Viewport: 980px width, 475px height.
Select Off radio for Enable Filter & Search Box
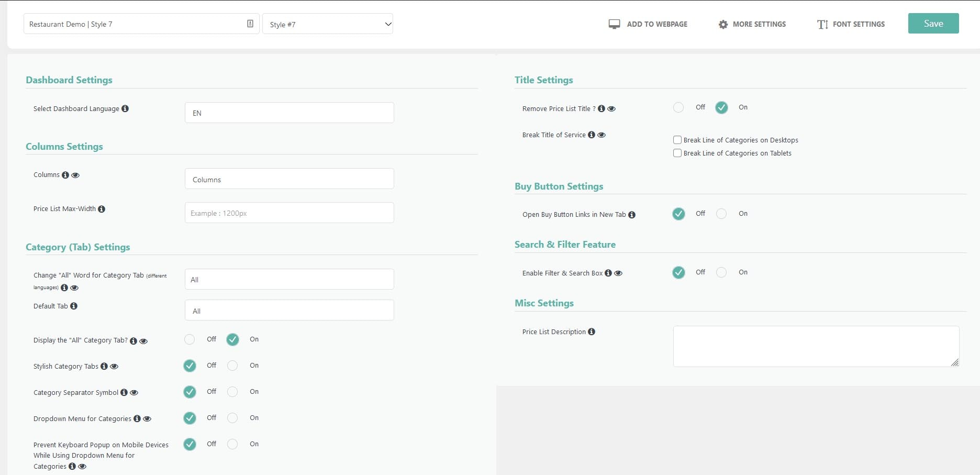(678, 272)
